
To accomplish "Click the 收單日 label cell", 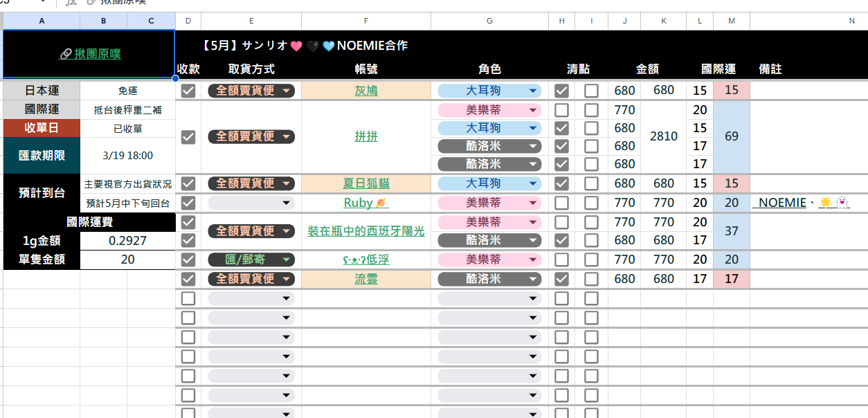I will [x=42, y=128].
